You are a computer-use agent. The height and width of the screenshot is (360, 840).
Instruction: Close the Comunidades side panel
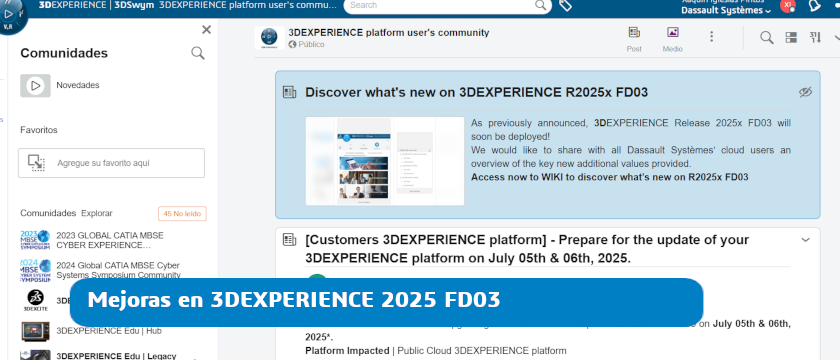pos(206,30)
